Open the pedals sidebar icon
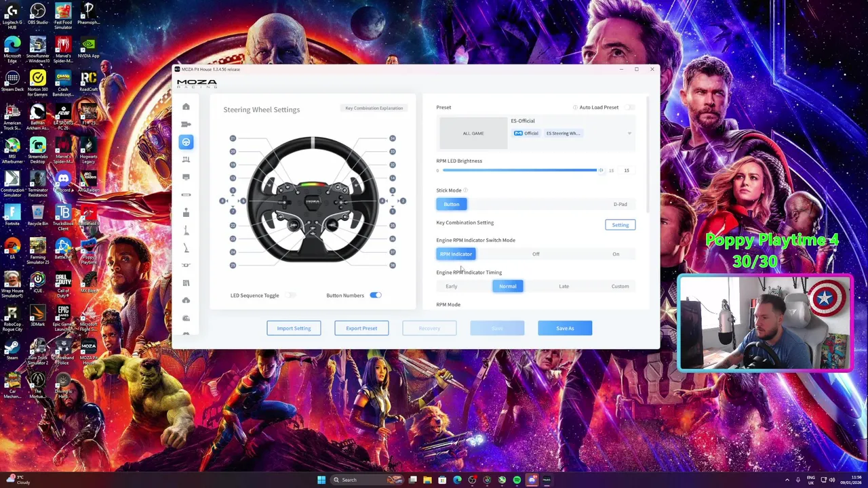The height and width of the screenshot is (488, 868). click(186, 159)
